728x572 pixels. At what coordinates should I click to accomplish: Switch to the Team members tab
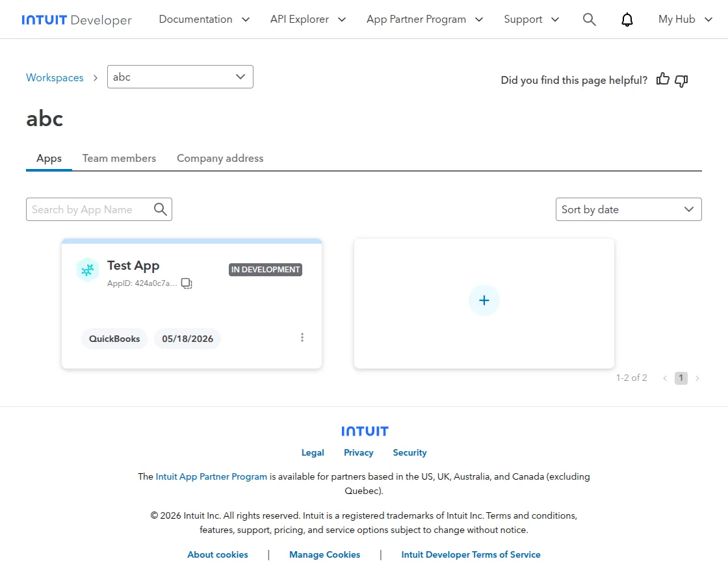pos(120,159)
